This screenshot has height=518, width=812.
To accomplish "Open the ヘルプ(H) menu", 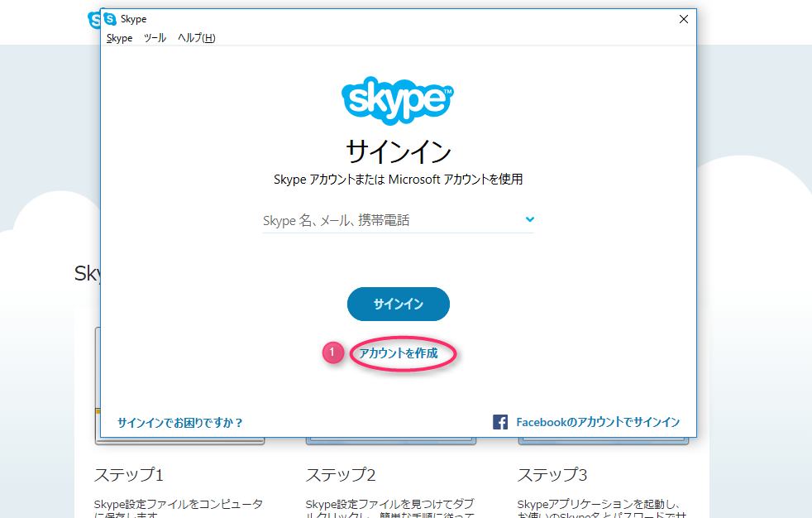I will 196,38.
